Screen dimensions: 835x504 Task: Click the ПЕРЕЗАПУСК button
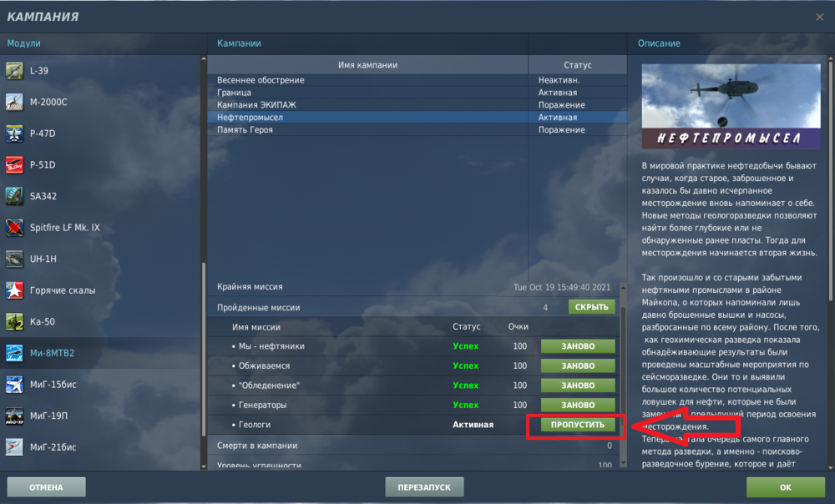pyautogui.click(x=424, y=487)
